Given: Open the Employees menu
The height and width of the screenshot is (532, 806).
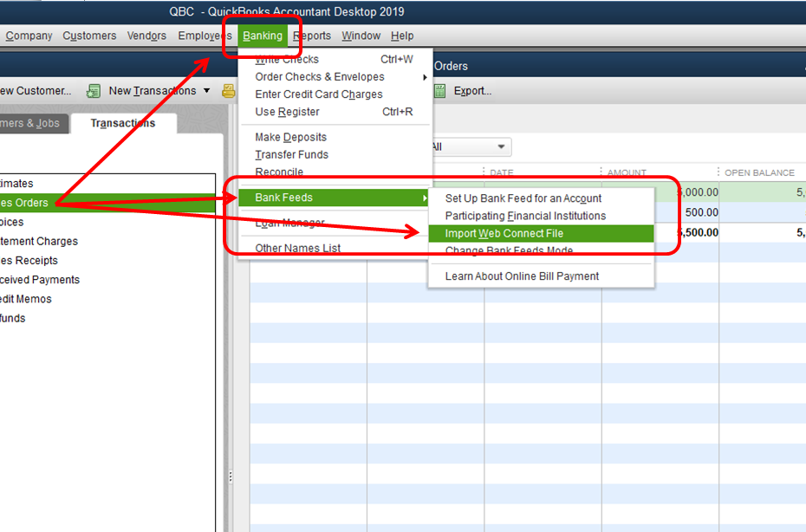Looking at the screenshot, I should coord(205,36).
